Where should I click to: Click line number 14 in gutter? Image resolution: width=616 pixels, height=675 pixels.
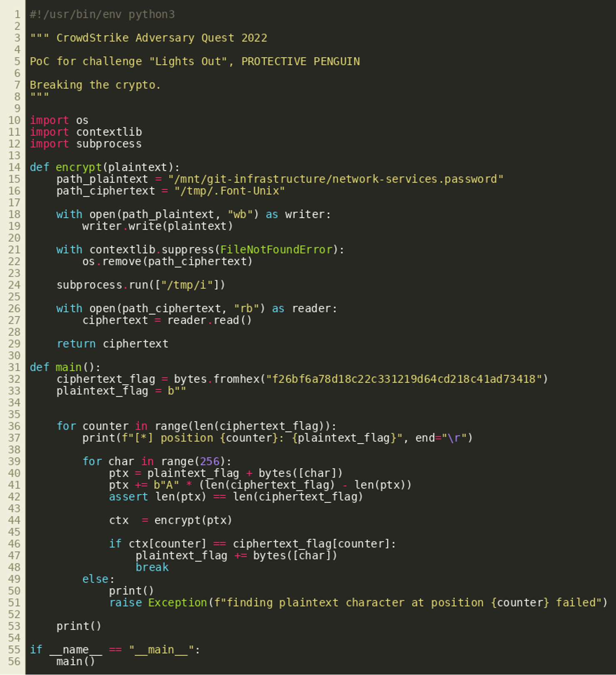(x=14, y=167)
